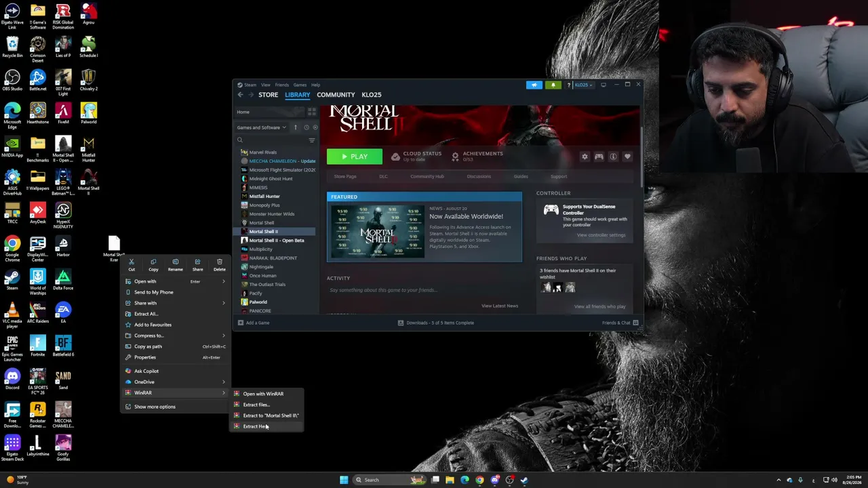Choose Copy as path in context menu
This screenshot has width=868, height=488.
pyautogui.click(x=175, y=346)
